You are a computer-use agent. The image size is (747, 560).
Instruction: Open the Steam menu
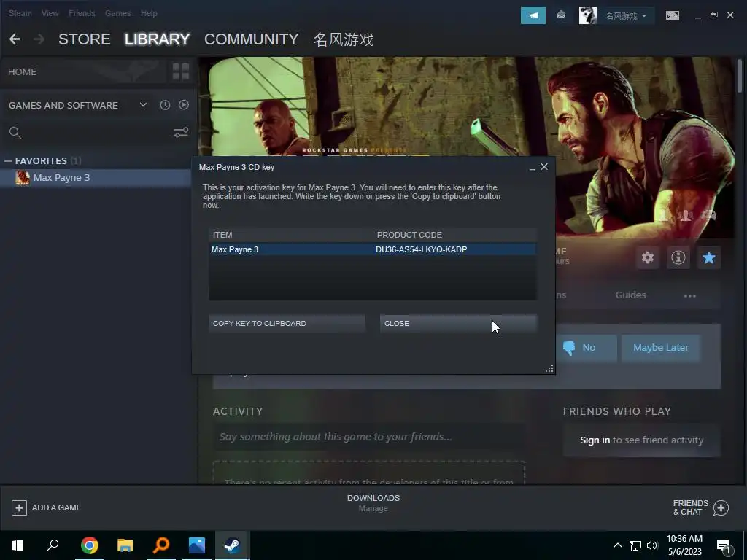click(x=20, y=13)
